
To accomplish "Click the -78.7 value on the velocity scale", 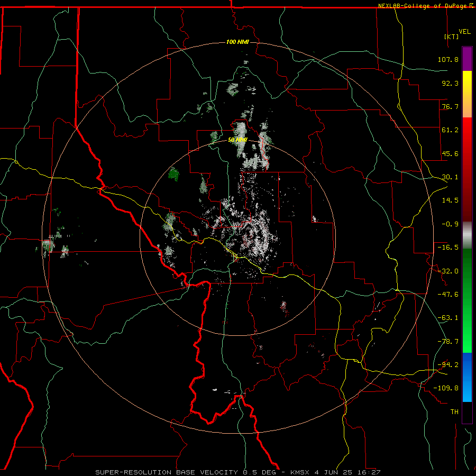I will click(448, 342).
